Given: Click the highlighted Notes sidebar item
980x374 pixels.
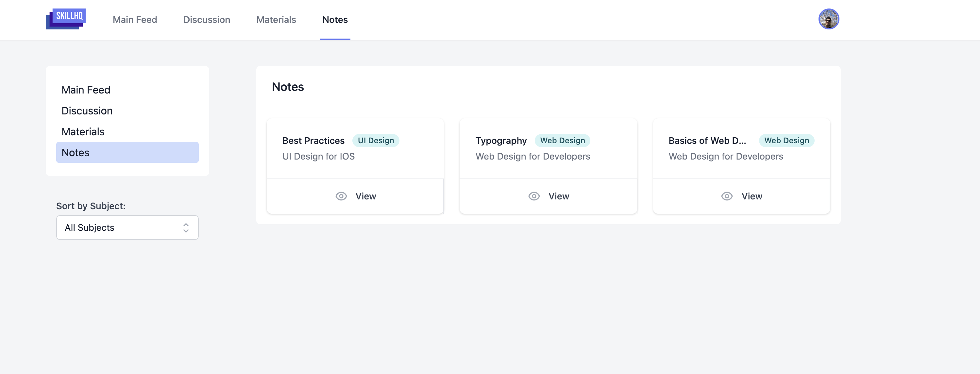Looking at the screenshot, I should [127, 153].
